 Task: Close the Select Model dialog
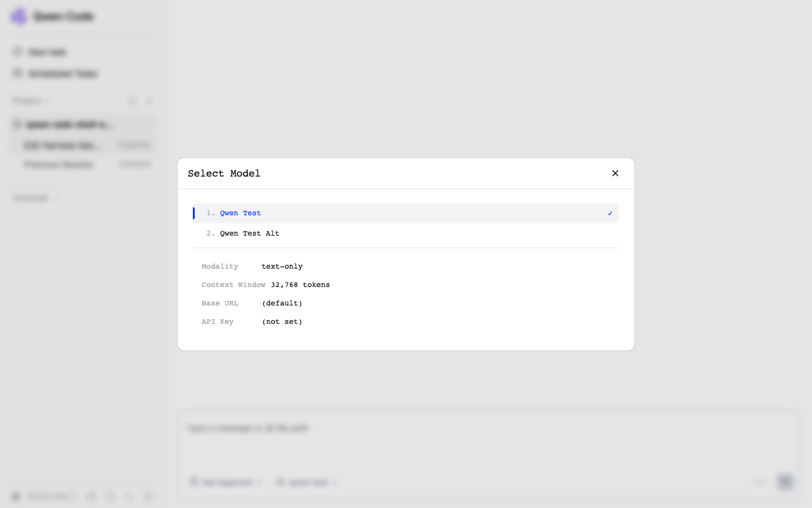click(615, 173)
